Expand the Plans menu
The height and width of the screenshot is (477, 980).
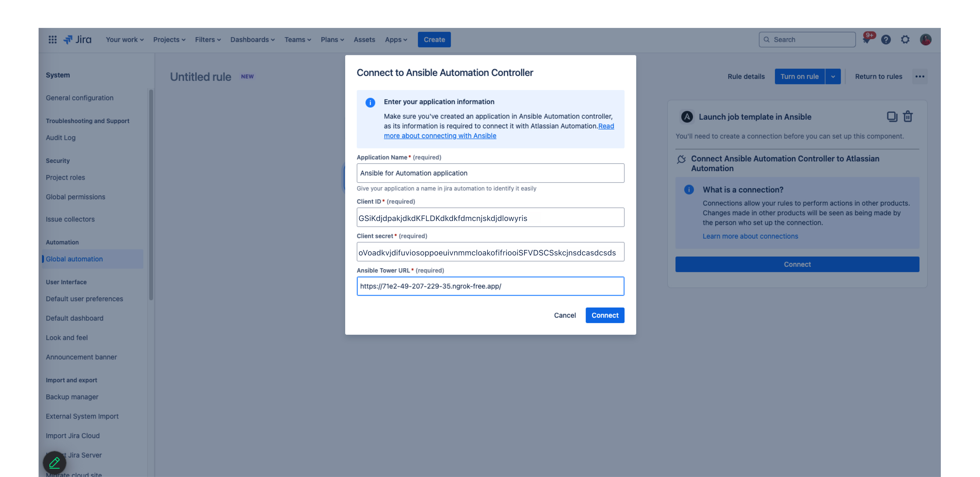tap(332, 39)
